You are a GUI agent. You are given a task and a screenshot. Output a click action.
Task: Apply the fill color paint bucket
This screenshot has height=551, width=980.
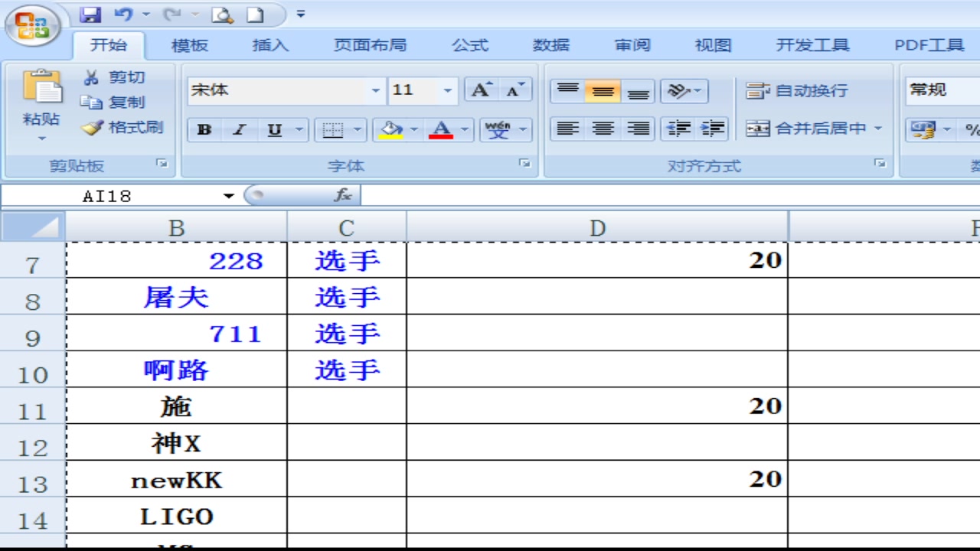[x=391, y=129]
